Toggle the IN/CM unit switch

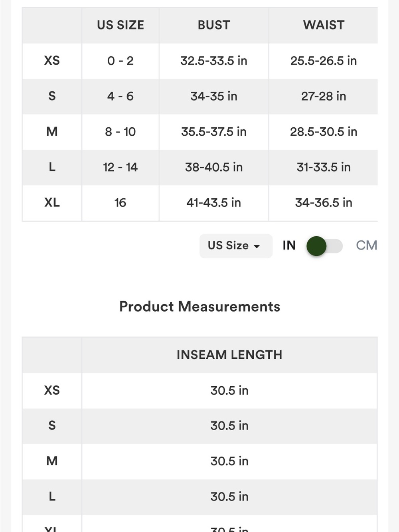324,246
